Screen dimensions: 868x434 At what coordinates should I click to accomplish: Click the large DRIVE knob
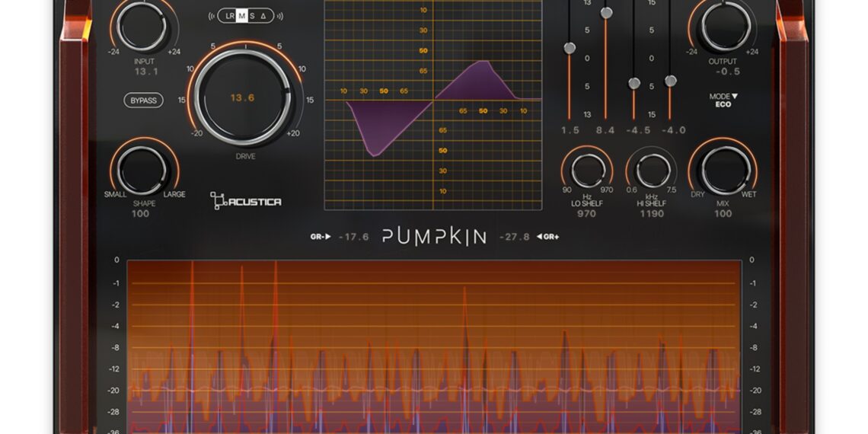coord(242,97)
